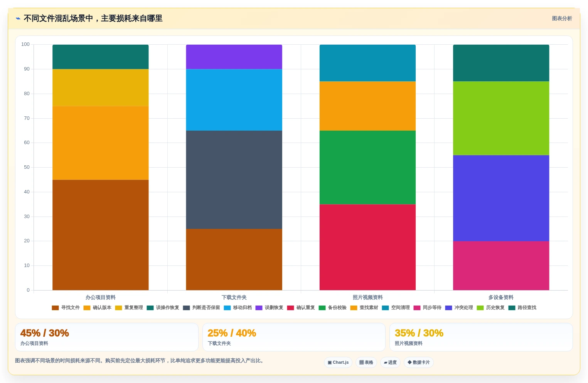Viewport: 588px width, 383px height.
Task: Toggle the 误删恢复 legend item
Action: point(269,307)
